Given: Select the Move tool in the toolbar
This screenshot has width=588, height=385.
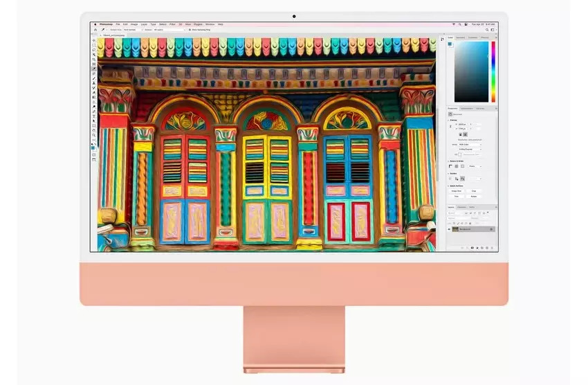Looking at the screenshot, I should (x=94, y=40).
